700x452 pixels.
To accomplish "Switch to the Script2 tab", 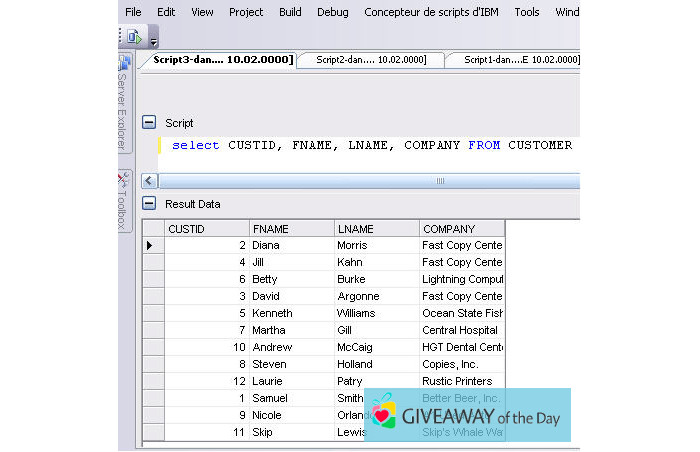I will (x=370, y=60).
